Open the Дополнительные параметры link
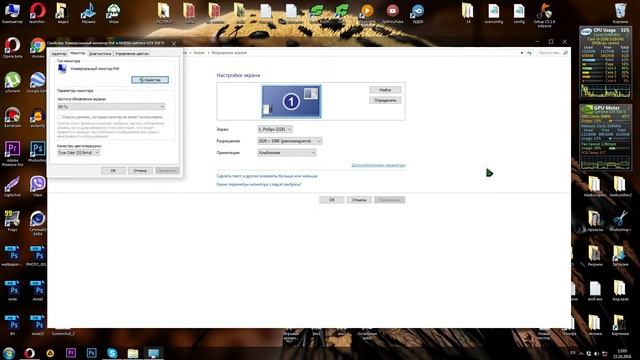The height and width of the screenshot is (360, 640). (378, 165)
